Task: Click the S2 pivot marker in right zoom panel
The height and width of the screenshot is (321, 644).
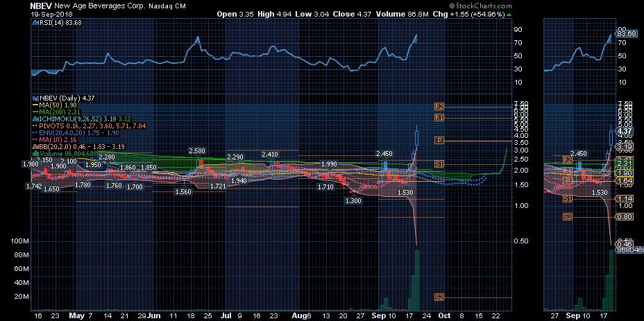Action: click(568, 216)
